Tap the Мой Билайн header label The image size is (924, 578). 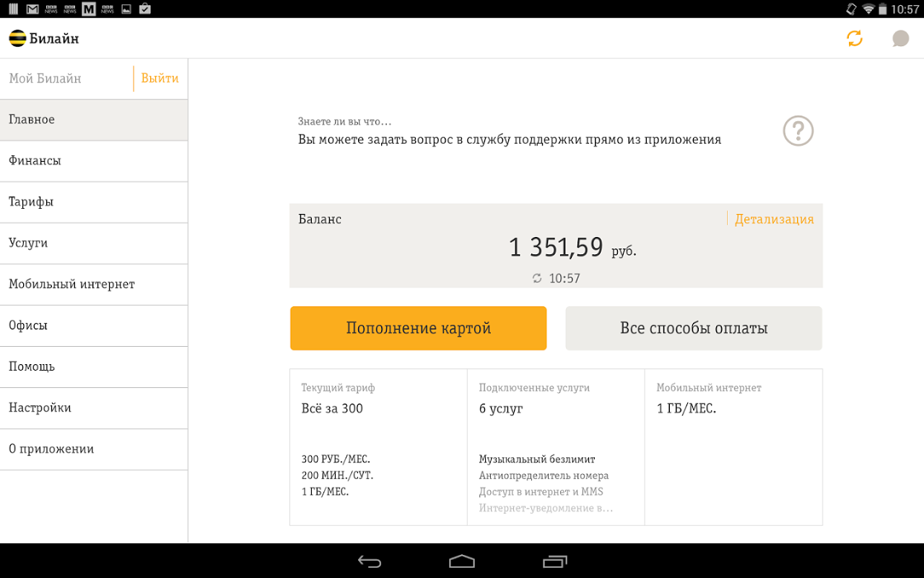(x=45, y=78)
